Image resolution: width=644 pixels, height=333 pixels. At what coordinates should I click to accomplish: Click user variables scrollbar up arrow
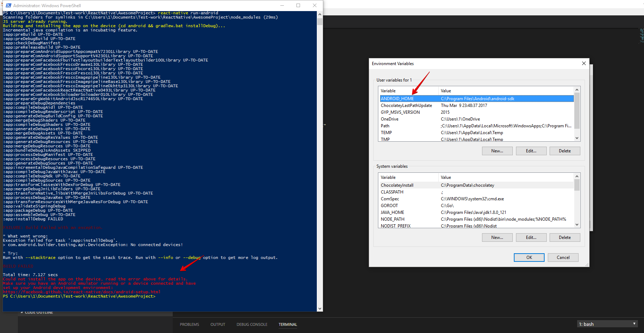click(x=577, y=90)
